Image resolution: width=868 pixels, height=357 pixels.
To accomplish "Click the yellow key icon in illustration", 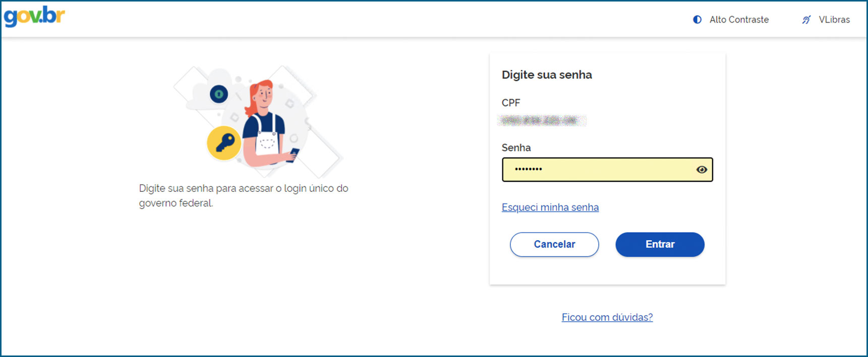I will click(x=224, y=143).
